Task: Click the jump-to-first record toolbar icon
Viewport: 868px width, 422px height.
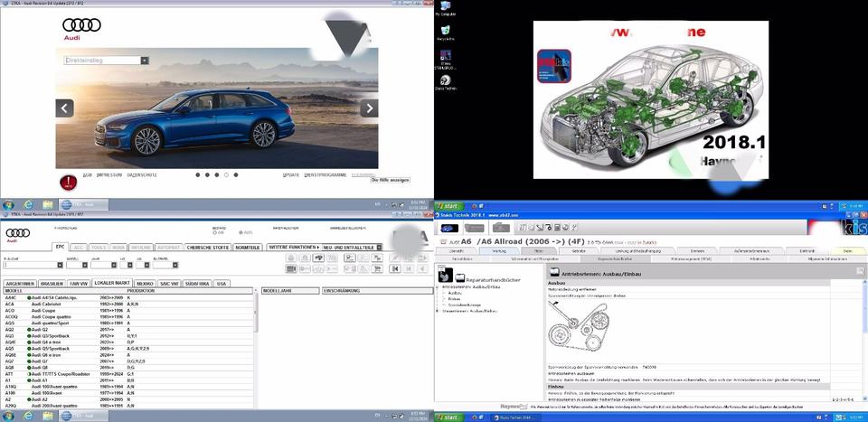Action: [395, 268]
